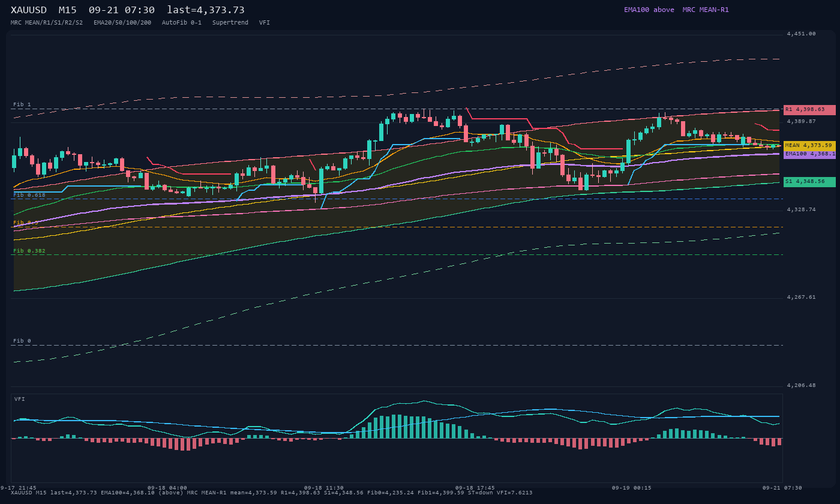Click the XAUUSD symbol in the chart title

(29, 10)
